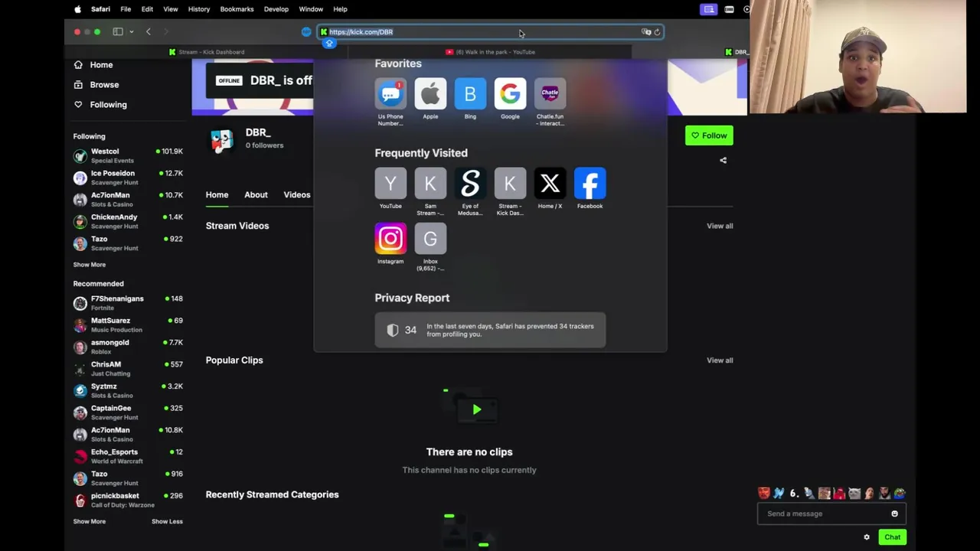Select the Videos tab on channel
The width and height of the screenshot is (980, 551).
point(297,195)
